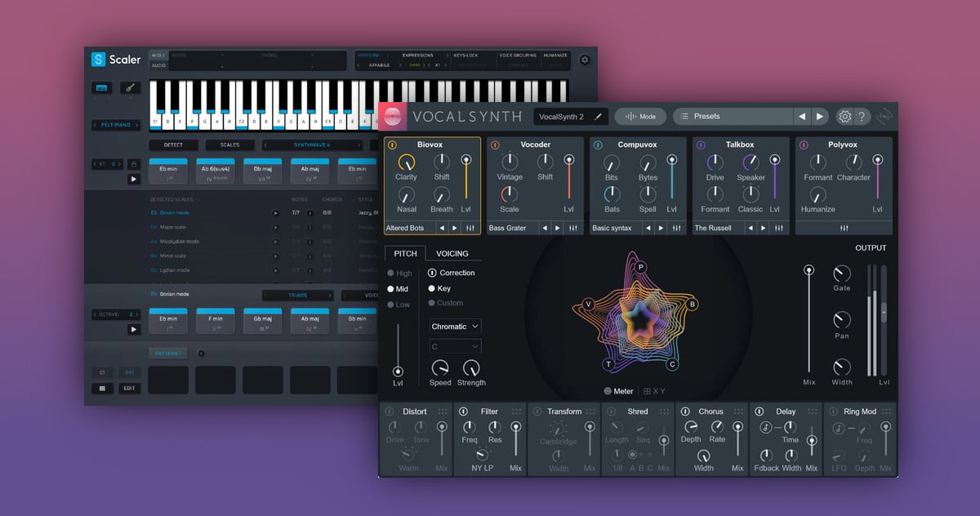Select the High pitch range radio button
The height and width of the screenshot is (516, 980).
pos(391,274)
